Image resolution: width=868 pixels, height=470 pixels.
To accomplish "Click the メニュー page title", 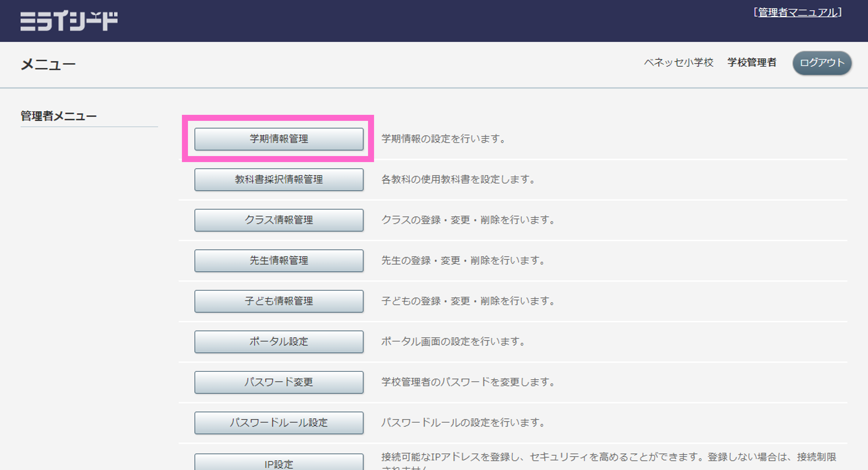I will click(48, 64).
